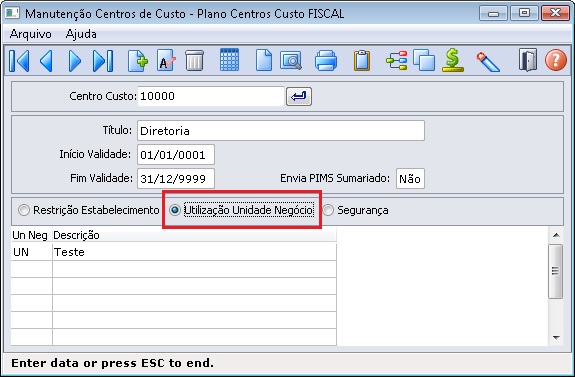Click the blank page document icon

point(264,61)
